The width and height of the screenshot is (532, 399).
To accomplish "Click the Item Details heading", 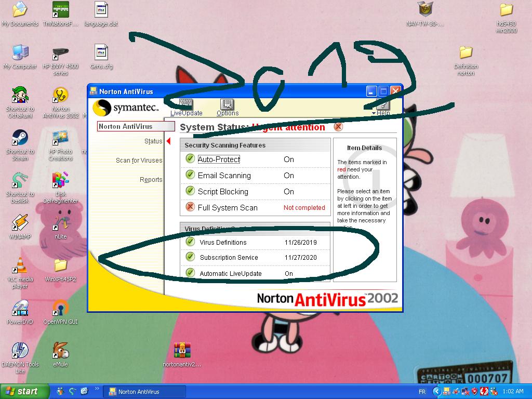I will pyautogui.click(x=364, y=148).
